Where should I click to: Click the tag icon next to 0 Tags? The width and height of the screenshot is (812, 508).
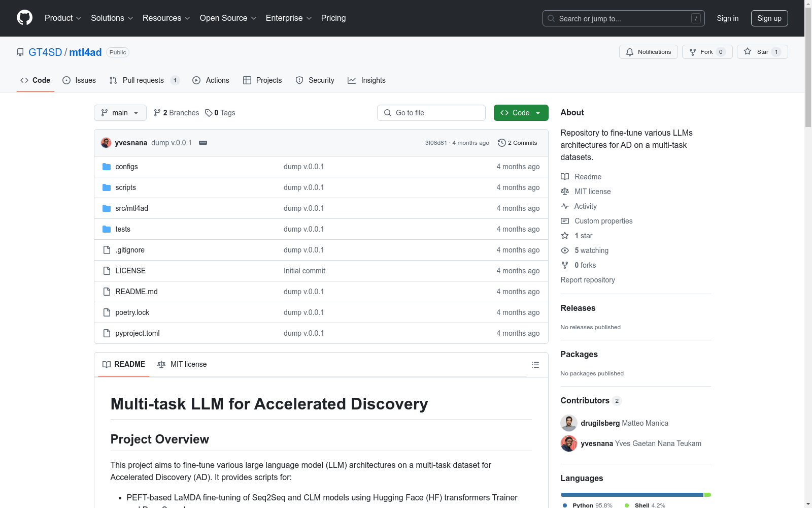(209, 113)
